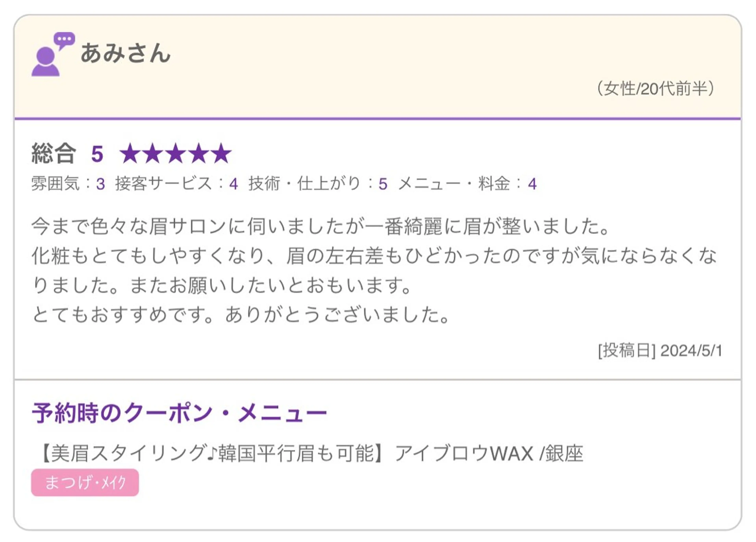The image size is (756, 542).
Task: Click the overall score number 5
Action: pos(97,154)
